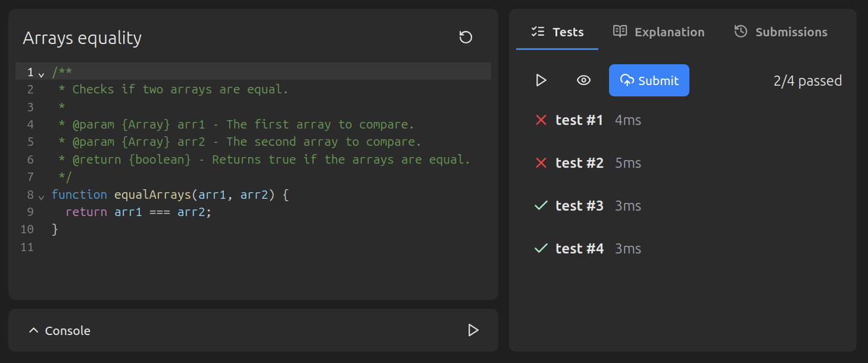Open failed test #1 details
The image size is (868, 363).
coord(579,120)
